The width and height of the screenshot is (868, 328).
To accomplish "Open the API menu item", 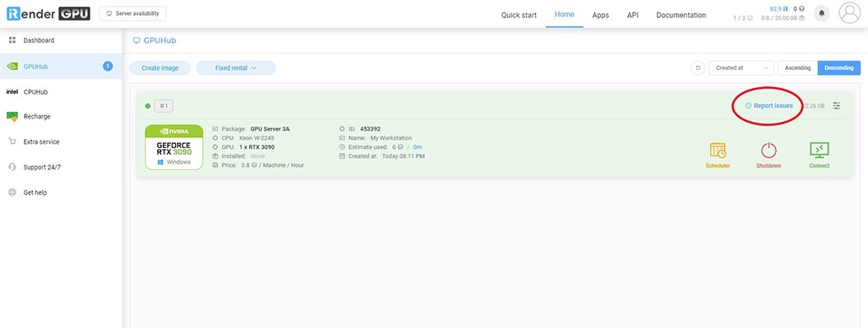I will tap(633, 15).
